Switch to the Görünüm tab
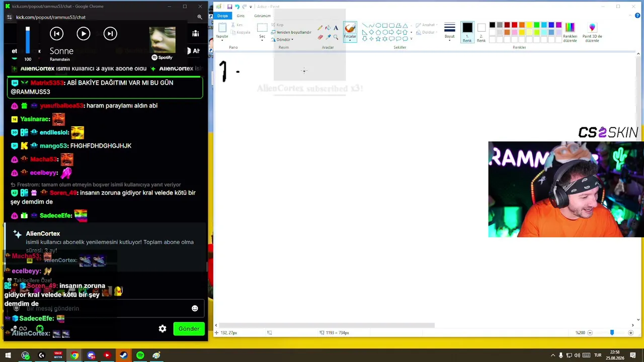The height and width of the screenshot is (362, 644). point(262,16)
